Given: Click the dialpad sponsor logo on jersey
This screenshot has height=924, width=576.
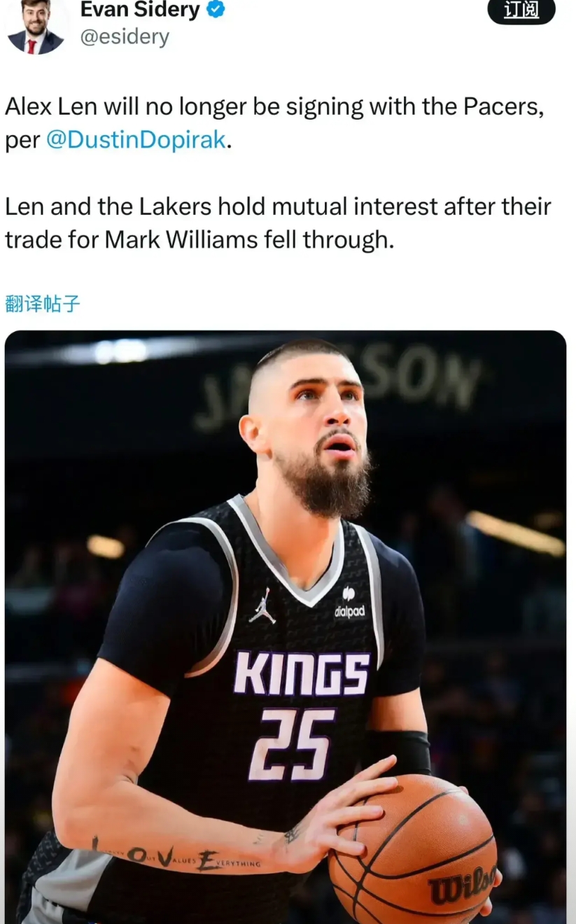Looking at the screenshot, I should [x=349, y=603].
